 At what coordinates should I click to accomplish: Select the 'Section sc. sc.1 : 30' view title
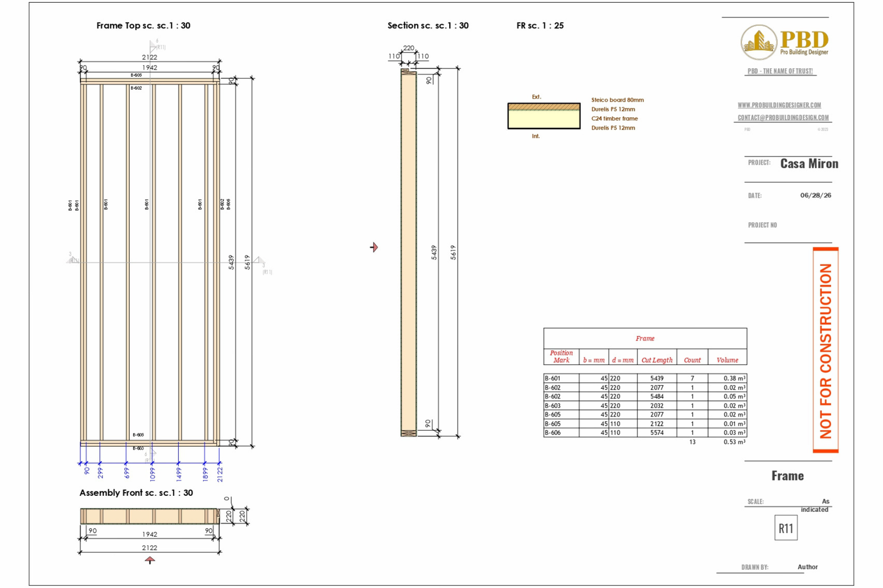pyautogui.click(x=428, y=25)
